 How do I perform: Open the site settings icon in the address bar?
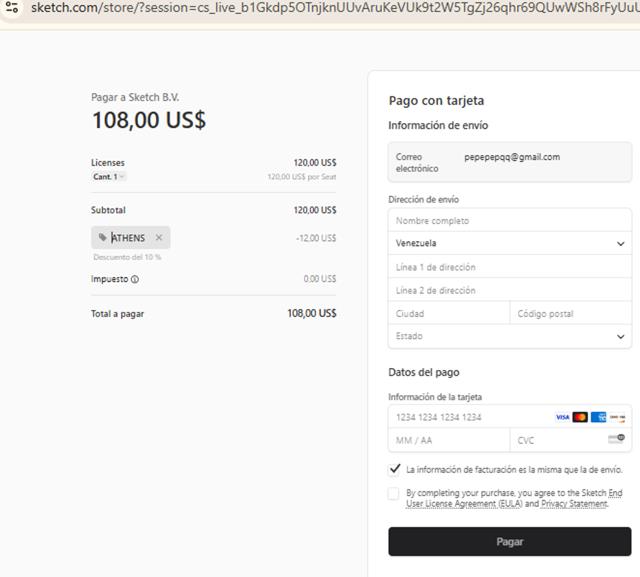12,7
